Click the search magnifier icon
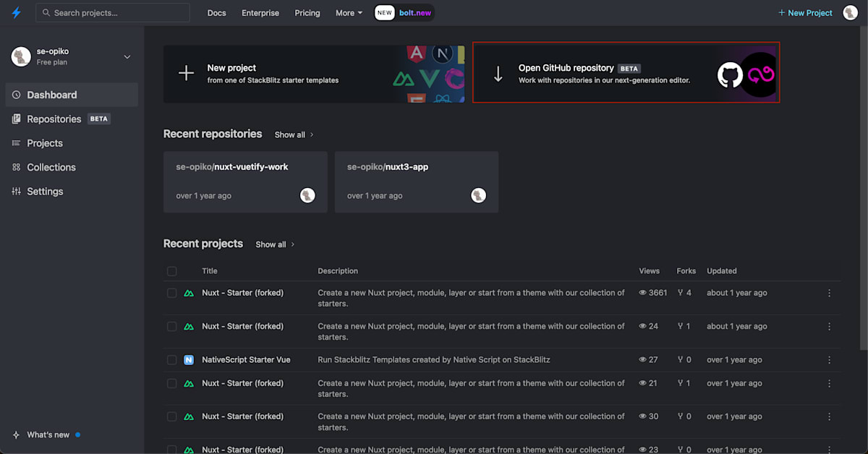Viewport: 868px width, 454px height. (x=46, y=13)
